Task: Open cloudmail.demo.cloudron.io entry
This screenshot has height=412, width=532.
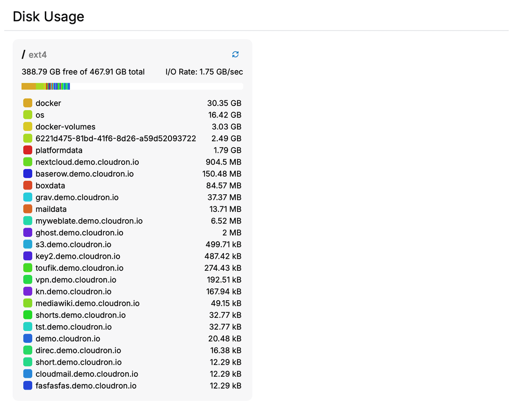Action: coord(87,374)
